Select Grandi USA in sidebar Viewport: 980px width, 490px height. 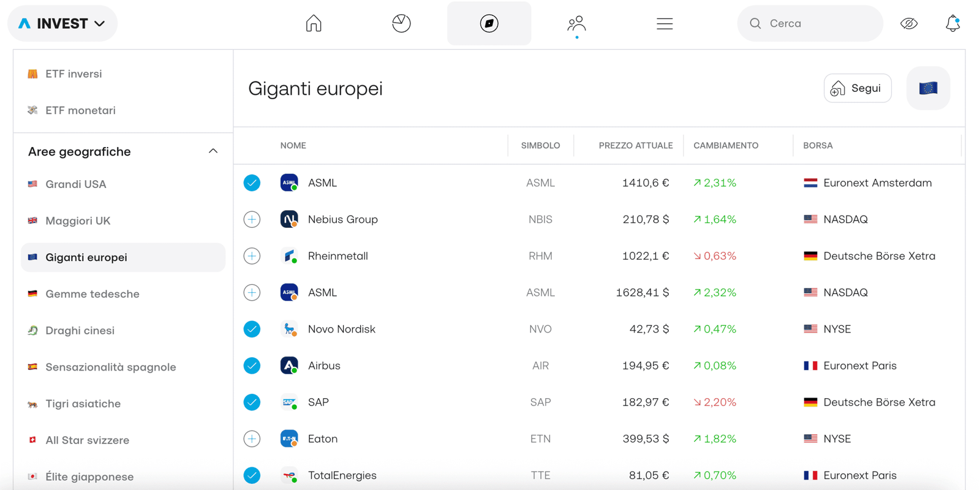[123, 184]
